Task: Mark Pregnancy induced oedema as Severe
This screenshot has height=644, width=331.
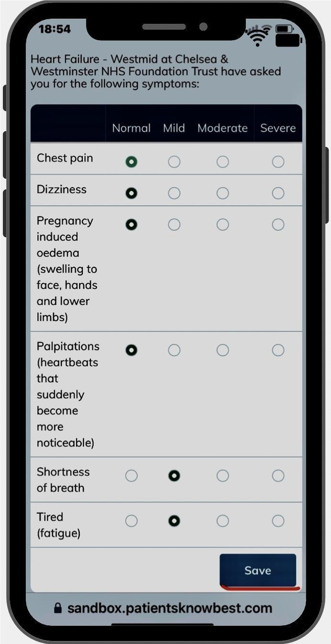Action: coord(278,225)
